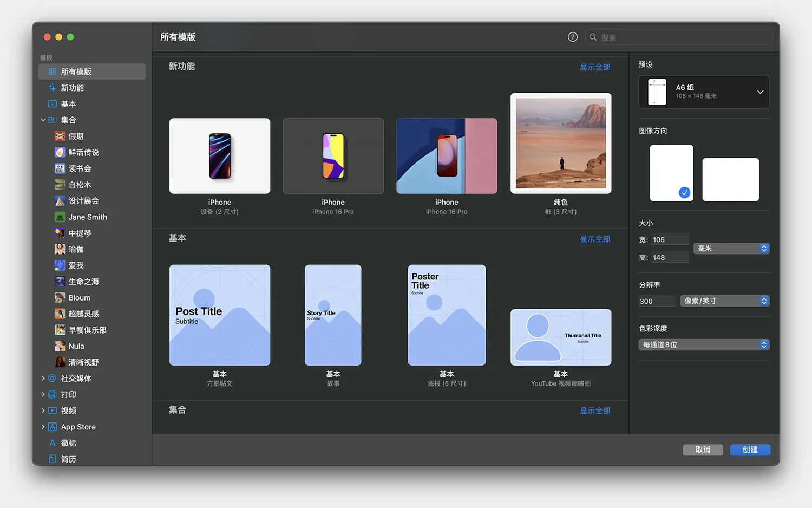Viewport: 812px width, 508px height.
Task: Select the Bloum collection icon
Action: [60, 298]
